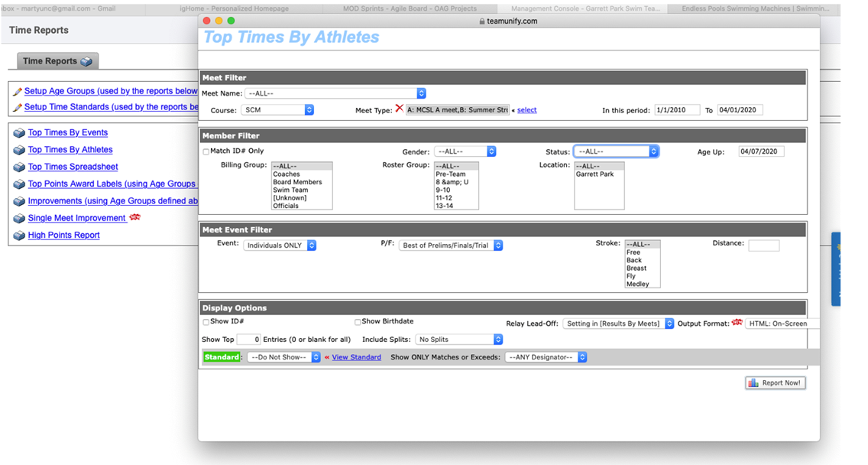
Task: Click the cube icon beside Top Times Spreadsheet
Action: pos(19,167)
